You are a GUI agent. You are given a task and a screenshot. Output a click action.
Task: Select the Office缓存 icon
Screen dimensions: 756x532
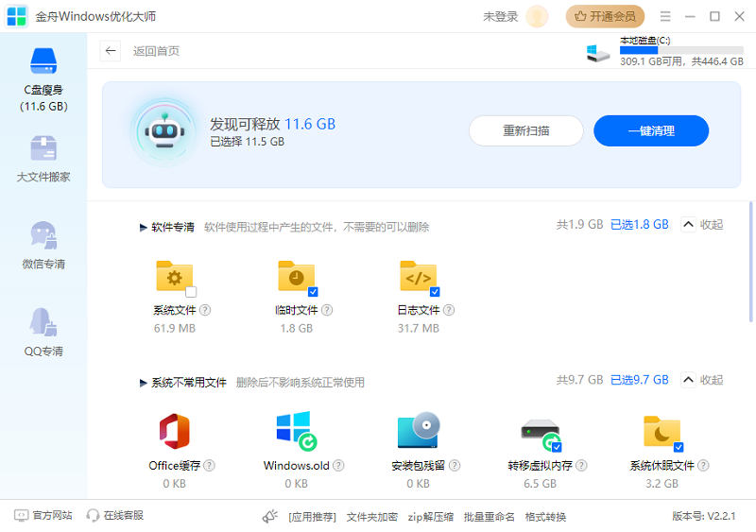(175, 431)
